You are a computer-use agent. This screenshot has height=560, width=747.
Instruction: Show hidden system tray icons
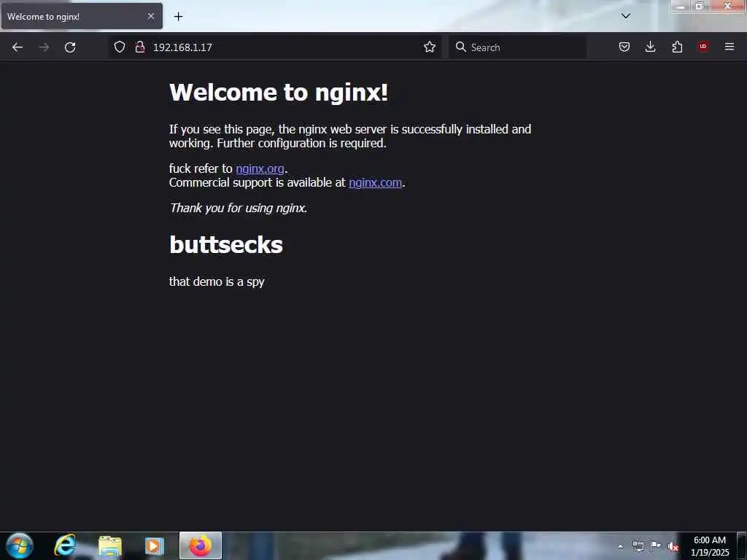[620, 547]
